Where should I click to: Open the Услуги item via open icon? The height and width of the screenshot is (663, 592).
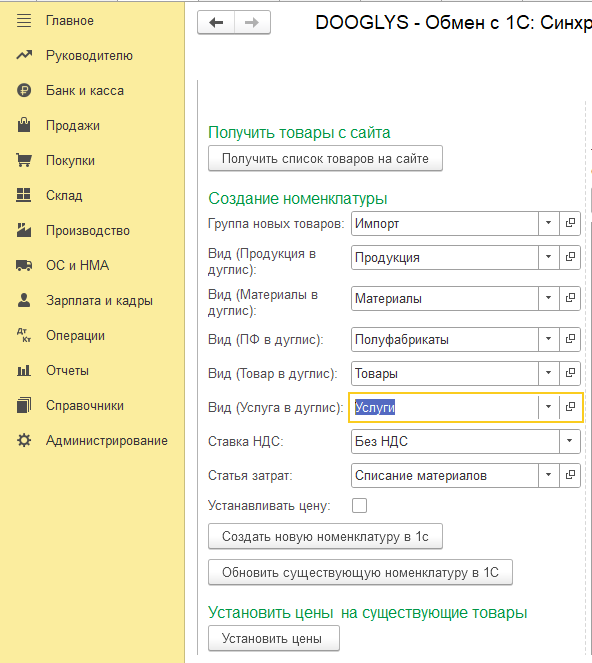pos(570,407)
